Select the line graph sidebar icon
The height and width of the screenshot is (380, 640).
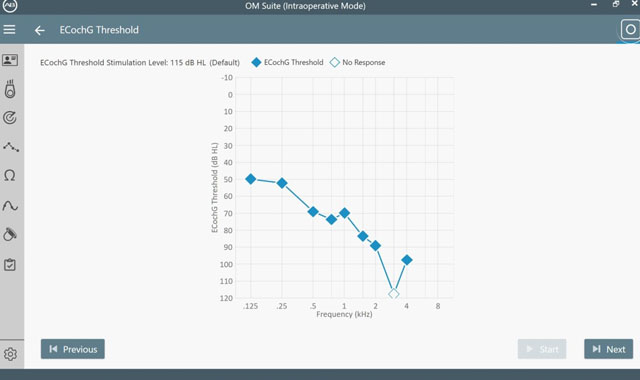(11, 147)
